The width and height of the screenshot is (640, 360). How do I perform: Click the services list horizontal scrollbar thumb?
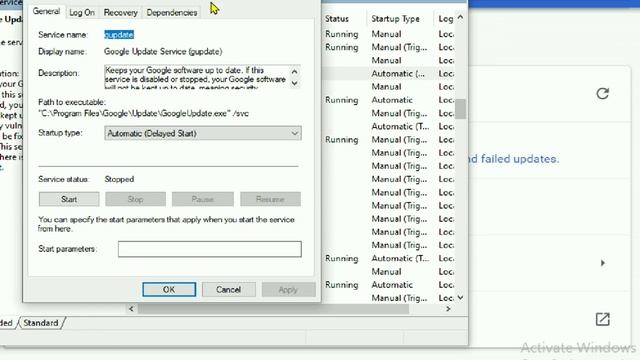(273, 309)
